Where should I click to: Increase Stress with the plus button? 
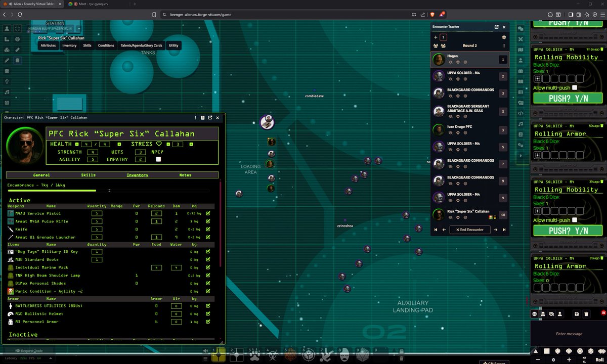pos(191,144)
